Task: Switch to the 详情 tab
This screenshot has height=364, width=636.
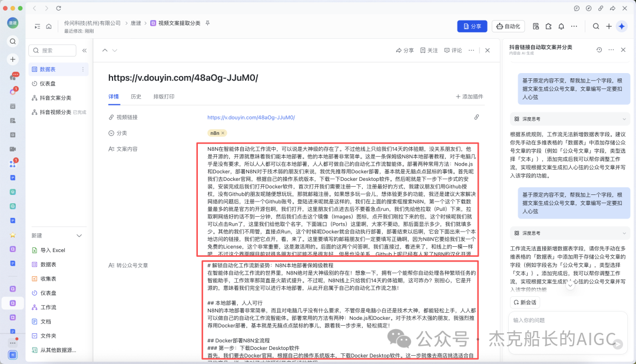Action: 114,97
